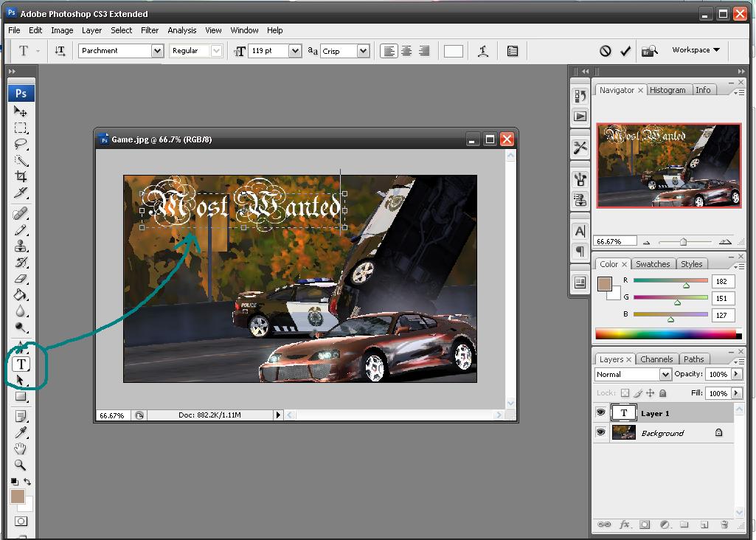Screen dimensions: 756x540
Task: Switch to the Channels tab
Action: pyautogui.click(x=656, y=359)
